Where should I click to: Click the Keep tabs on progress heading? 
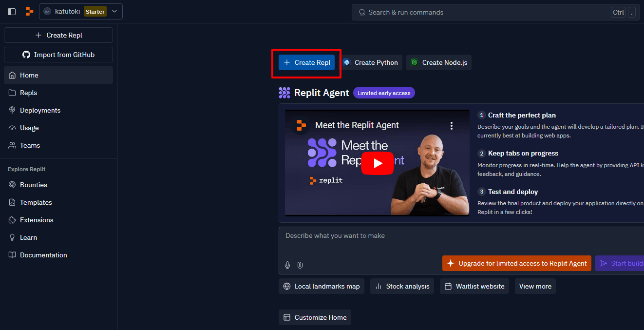click(x=523, y=153)
